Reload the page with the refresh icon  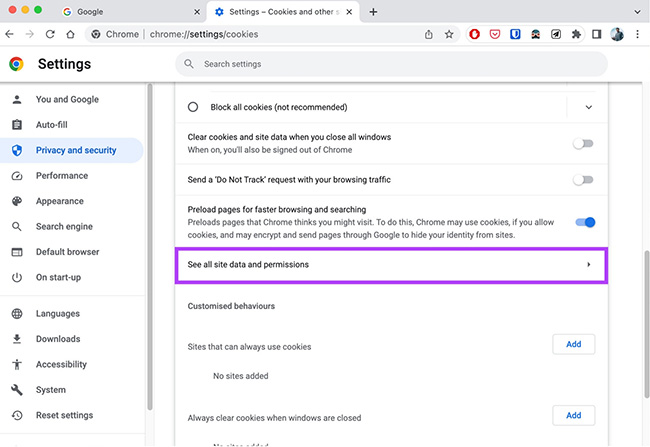pyautogui.click(x=50, y=34)
